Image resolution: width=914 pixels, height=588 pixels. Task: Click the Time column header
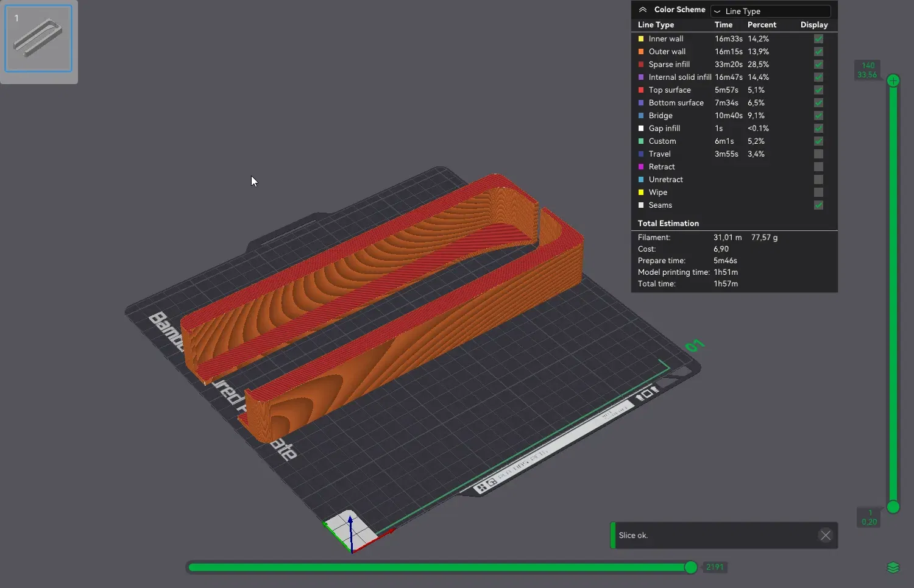point(723,25)
